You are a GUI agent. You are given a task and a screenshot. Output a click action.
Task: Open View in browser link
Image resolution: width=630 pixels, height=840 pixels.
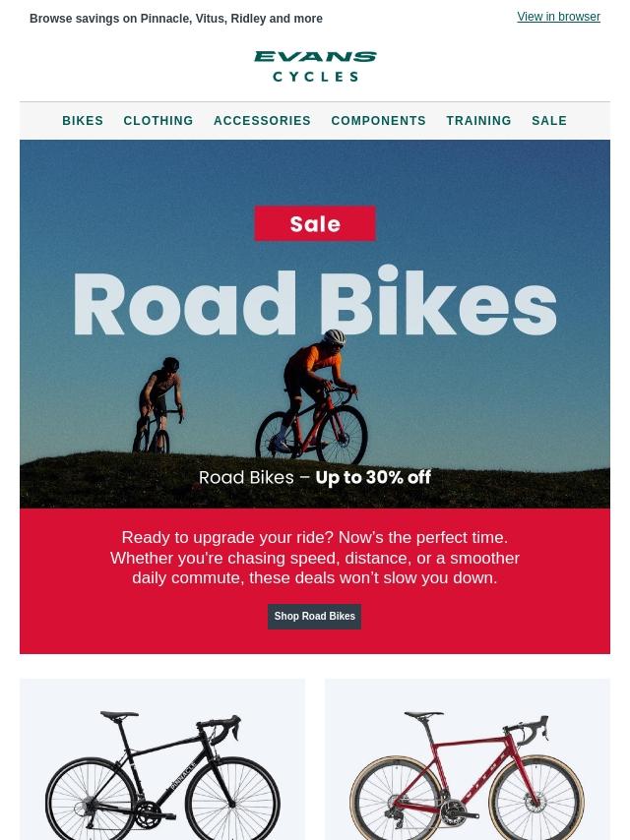(558, 17)
